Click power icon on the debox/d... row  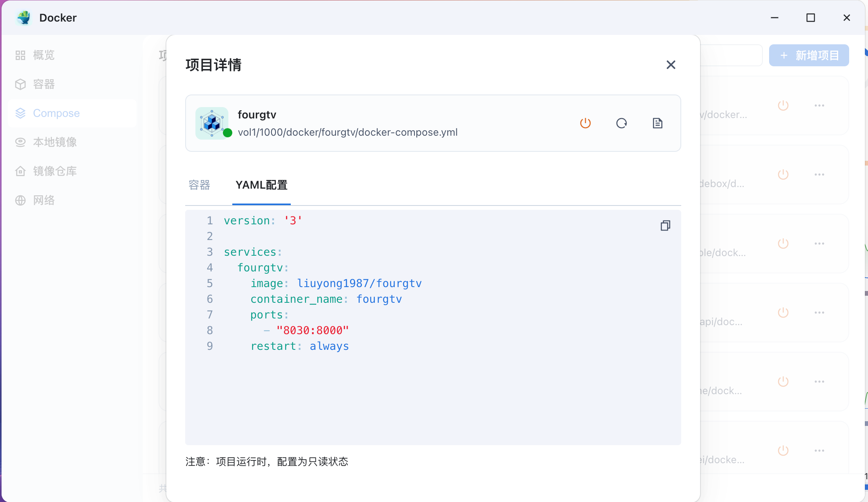[783, 175]
